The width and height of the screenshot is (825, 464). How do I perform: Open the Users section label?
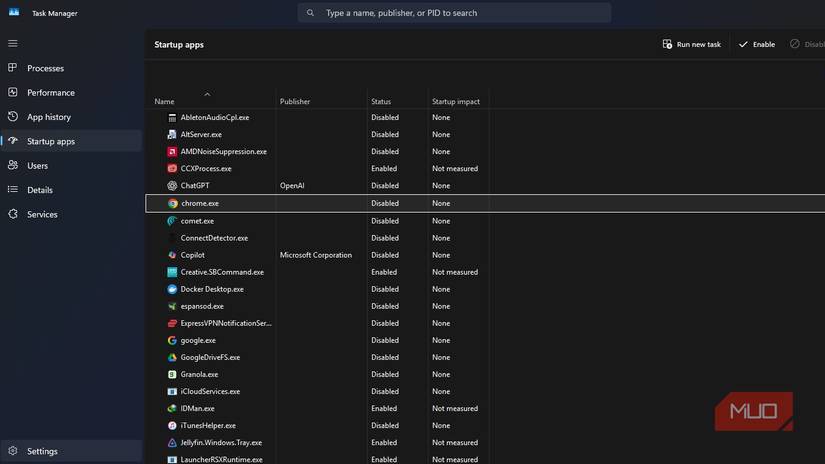coord(37,166)
